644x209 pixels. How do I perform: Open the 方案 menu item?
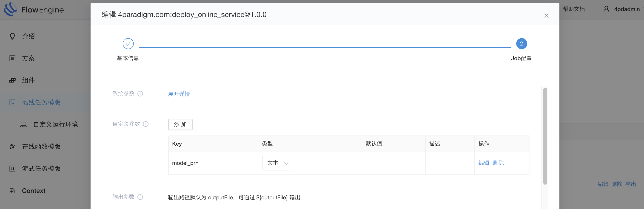[28, 58]
